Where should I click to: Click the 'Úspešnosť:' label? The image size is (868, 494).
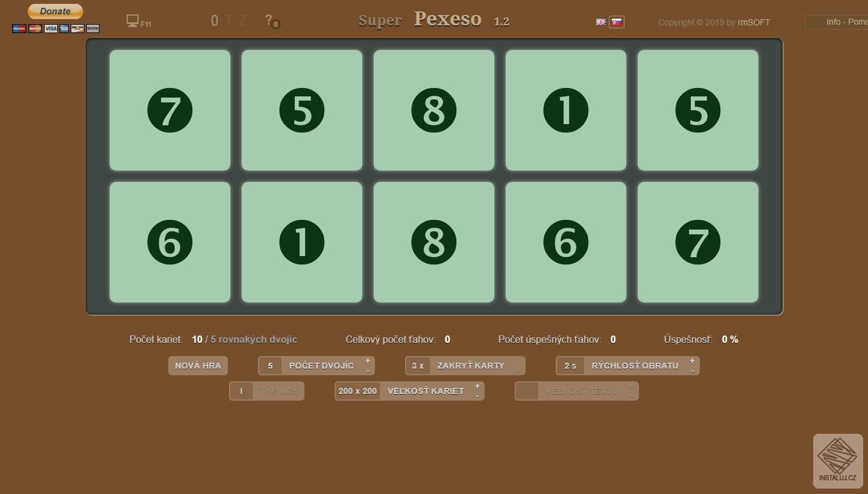[688, 339]
